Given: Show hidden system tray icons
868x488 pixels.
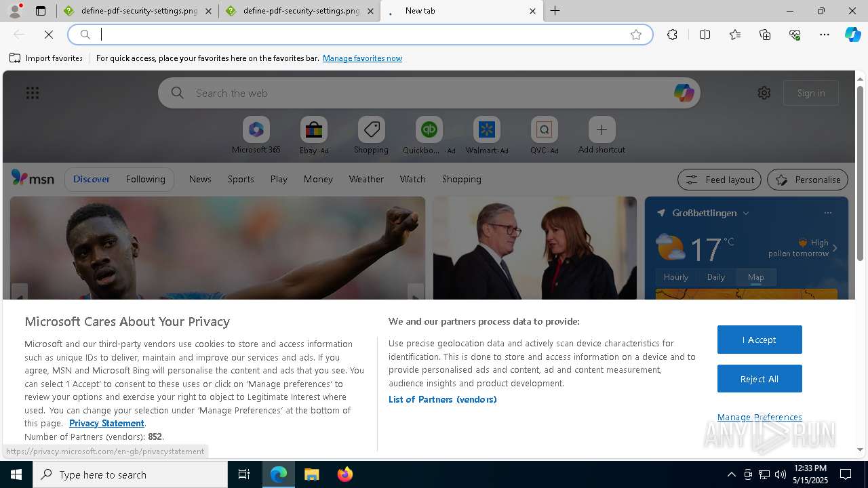Looking at the screenshot, I should pyautogui.click(x=731, y=474).
